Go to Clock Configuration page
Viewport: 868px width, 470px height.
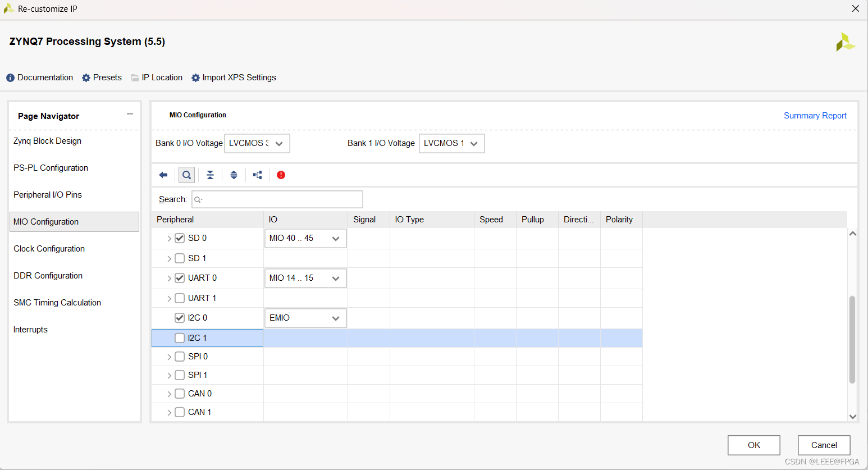pos(49,249)
